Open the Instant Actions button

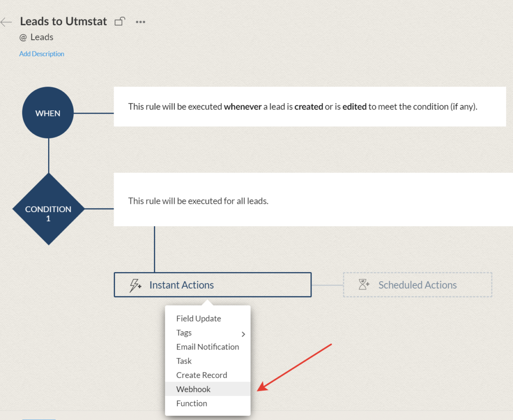181,284
